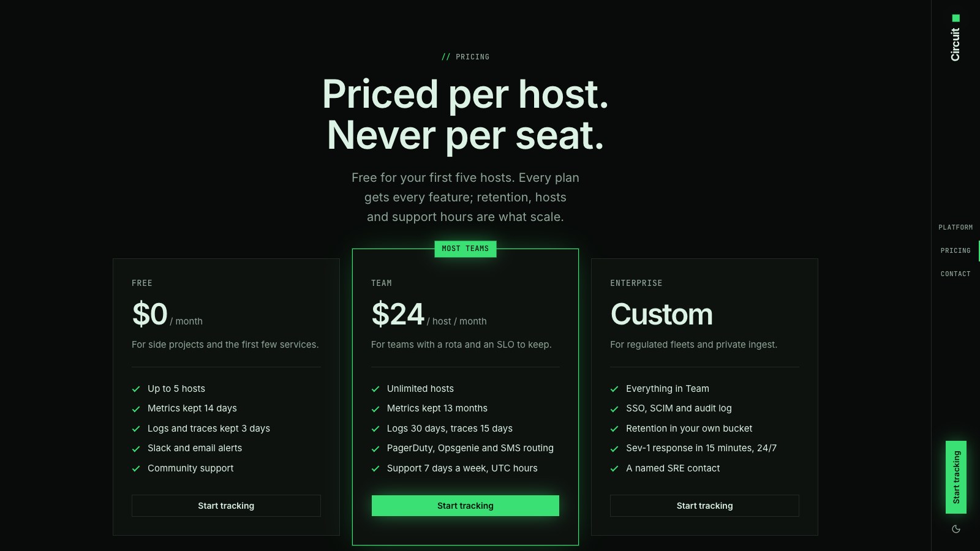Click checkmark beside PagerDuty, Opsgenie and SMS routing
Image resolution: width=980 pixels, height=551 pixels.
click(375, 449)
